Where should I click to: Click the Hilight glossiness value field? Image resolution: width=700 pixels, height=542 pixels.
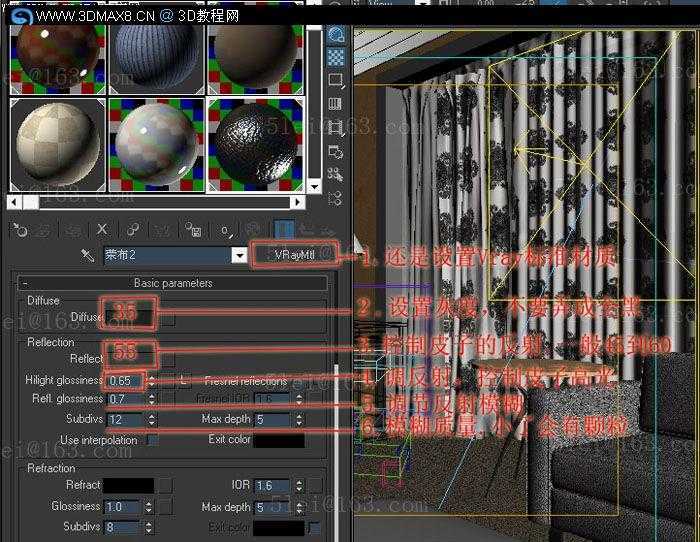pyautogui.click(x=125, y=381)
